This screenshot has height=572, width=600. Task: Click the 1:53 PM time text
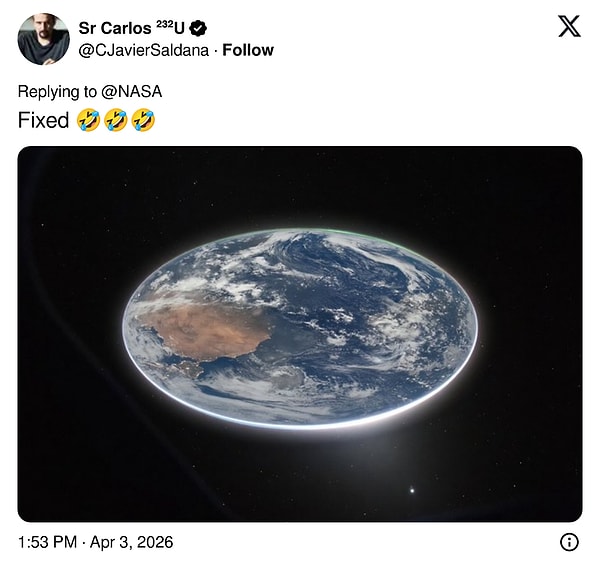[x=48, y=542]
